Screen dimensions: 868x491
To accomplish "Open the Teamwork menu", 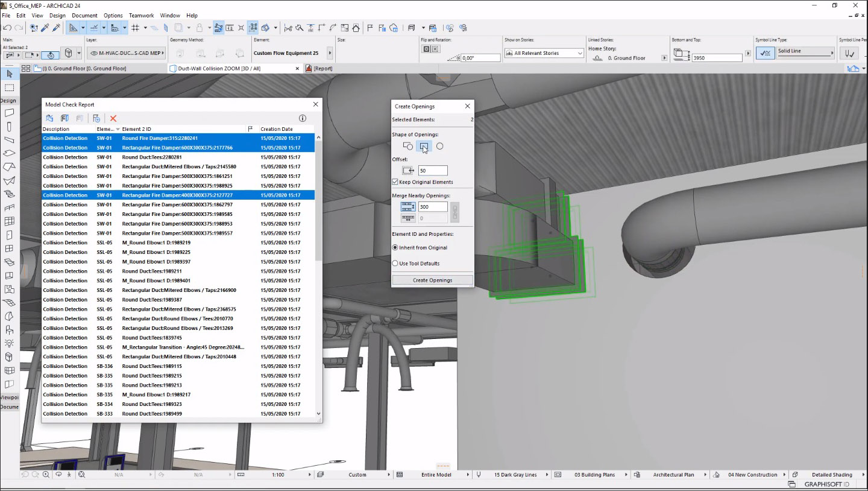I will [x=141, y=15].
